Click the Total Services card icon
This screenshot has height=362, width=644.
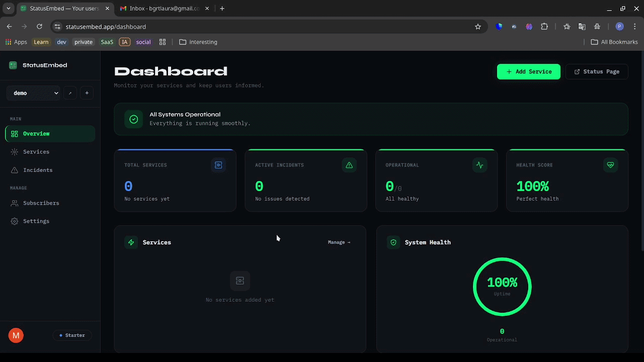tap(218, 165)
